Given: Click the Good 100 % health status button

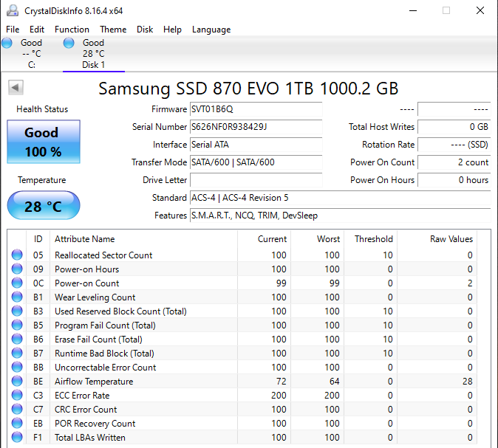Looking at the screenshot, I should (44, 142).
